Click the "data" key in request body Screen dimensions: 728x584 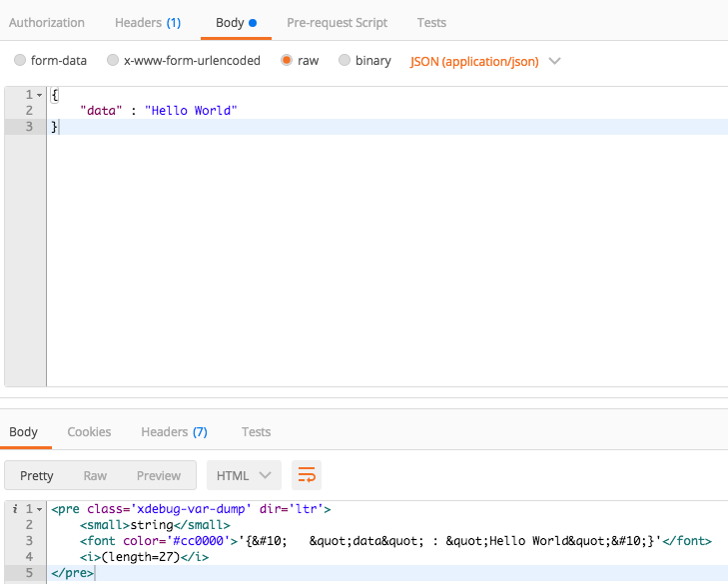coord(101,111)
